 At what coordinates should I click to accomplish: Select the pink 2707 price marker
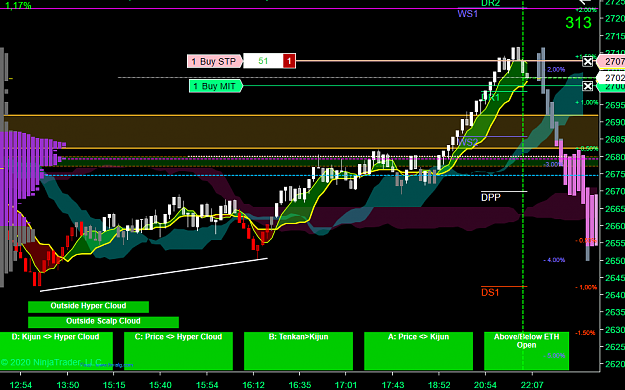coord(611,61)
